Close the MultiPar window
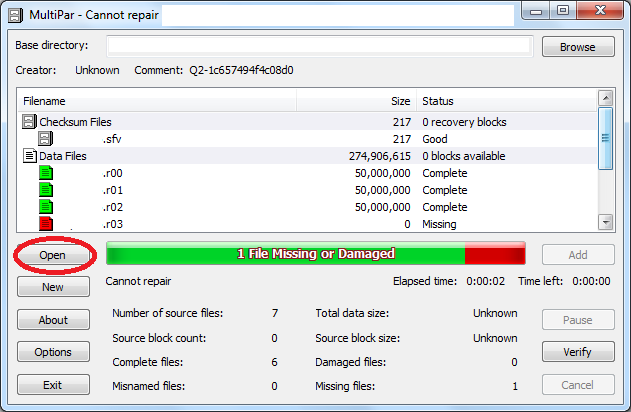 point(600,11)
